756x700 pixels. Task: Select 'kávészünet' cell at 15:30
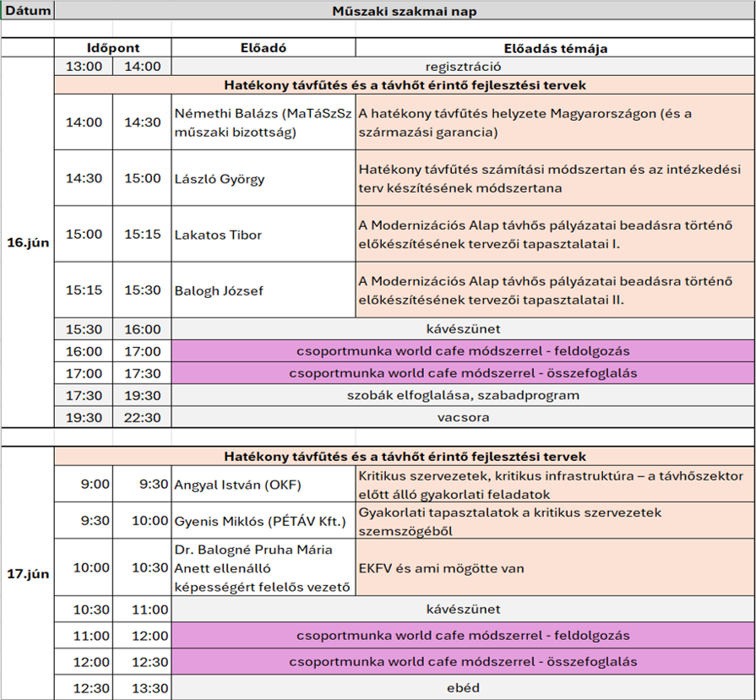tap(463, 329)
